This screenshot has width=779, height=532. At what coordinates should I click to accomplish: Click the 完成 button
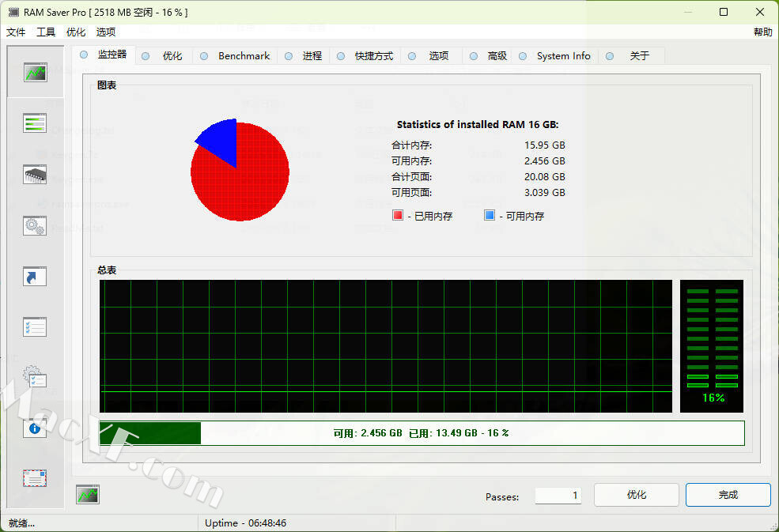coord(728,495)
